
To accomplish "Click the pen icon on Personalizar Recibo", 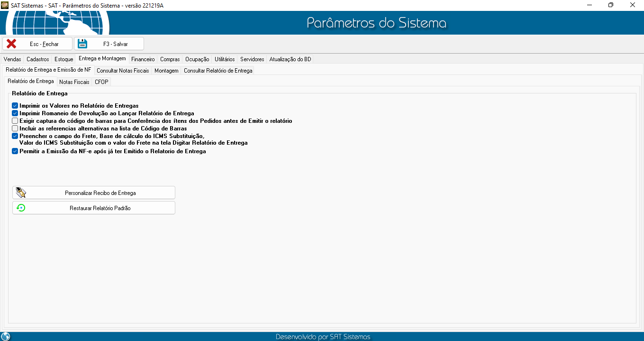I will pyautogui.click(x=21, y=193).
